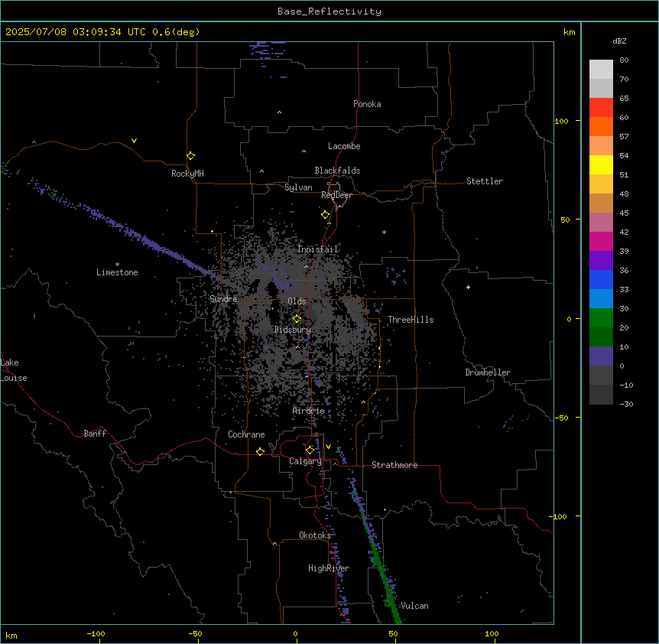Click the Lake Louise map label
659x644 pixels.
(x=14, y=370)
